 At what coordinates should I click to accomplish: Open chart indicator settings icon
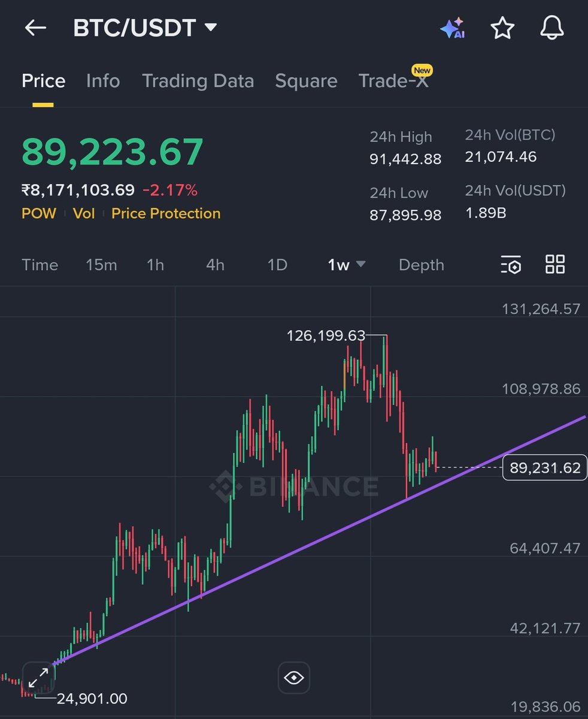tap(511, 264)
